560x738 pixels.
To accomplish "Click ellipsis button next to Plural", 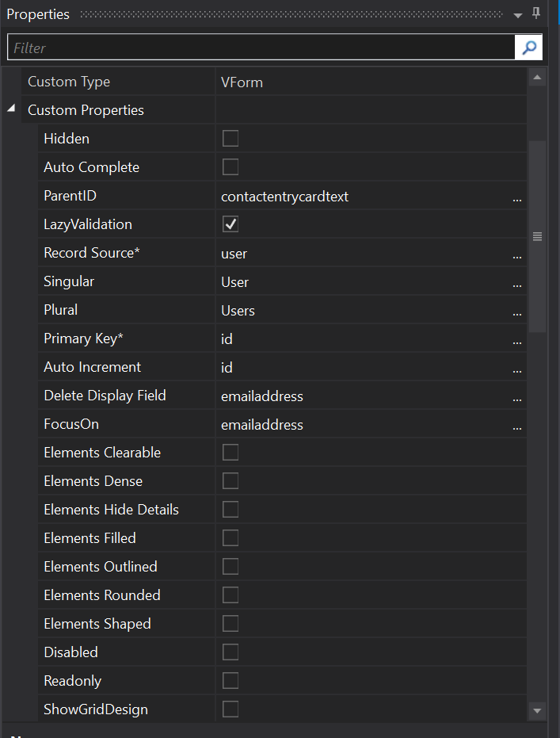I will click(x=517, y=312).
